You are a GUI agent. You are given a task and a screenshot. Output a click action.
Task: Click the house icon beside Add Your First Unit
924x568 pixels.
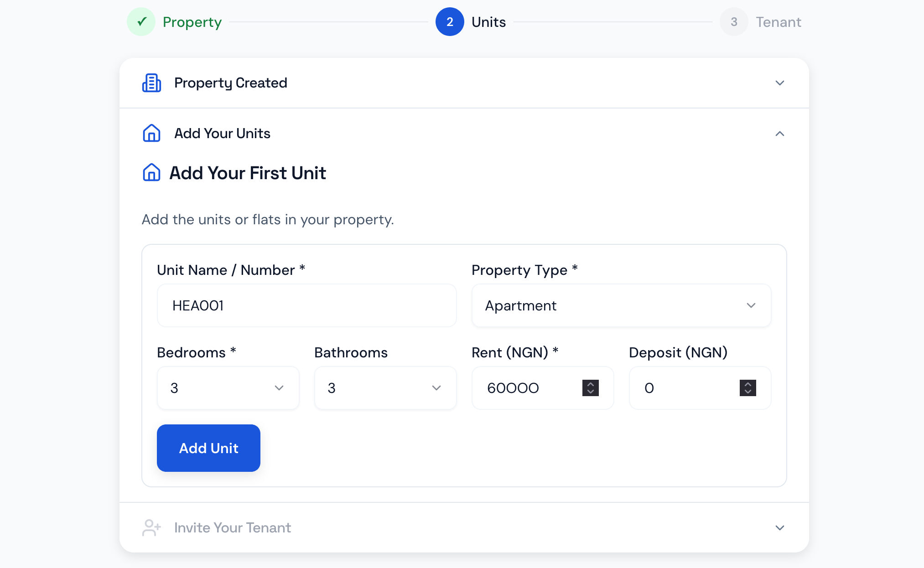click(151, 173)
